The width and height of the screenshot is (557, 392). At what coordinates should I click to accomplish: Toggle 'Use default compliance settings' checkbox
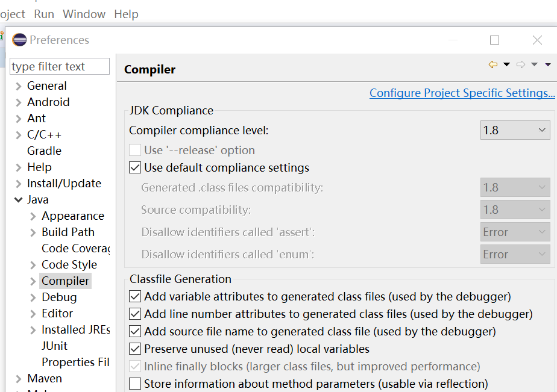(135, 167)
